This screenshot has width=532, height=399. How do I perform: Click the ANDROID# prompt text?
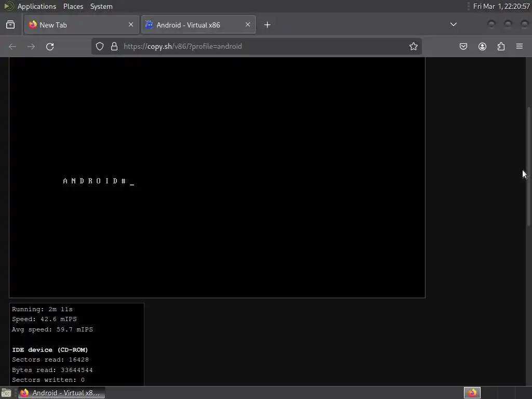tap(95, 181)
